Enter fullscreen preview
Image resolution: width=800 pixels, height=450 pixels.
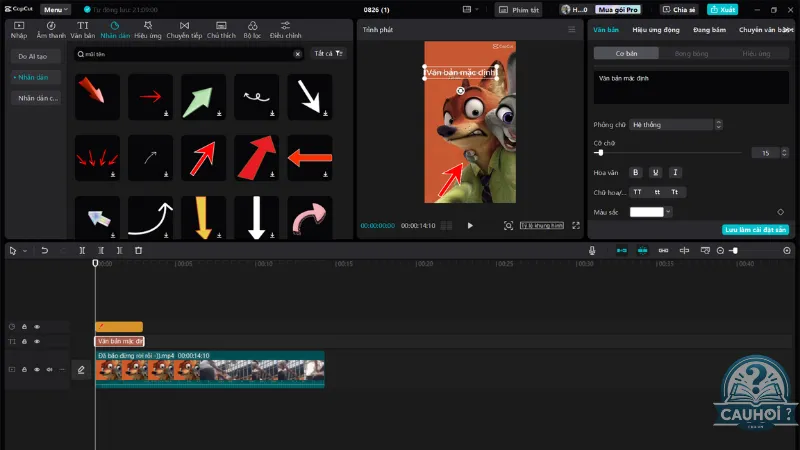576,226
